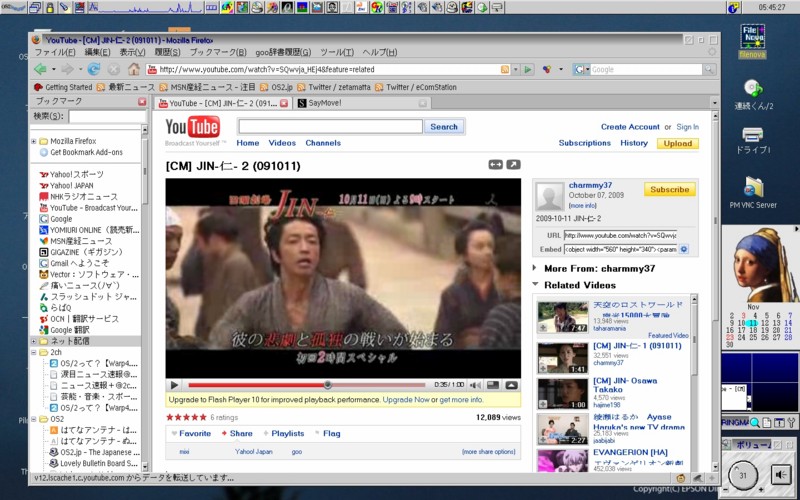Click the Upgrade Now flash player link
800x500 pixels.
pos(406,400)
